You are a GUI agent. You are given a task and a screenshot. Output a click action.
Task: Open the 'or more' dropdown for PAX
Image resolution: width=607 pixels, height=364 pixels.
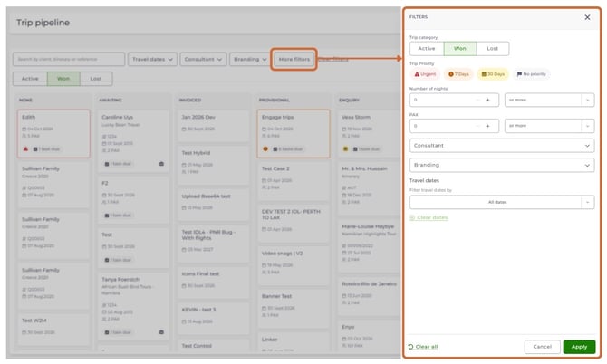[x=549, y=126]
